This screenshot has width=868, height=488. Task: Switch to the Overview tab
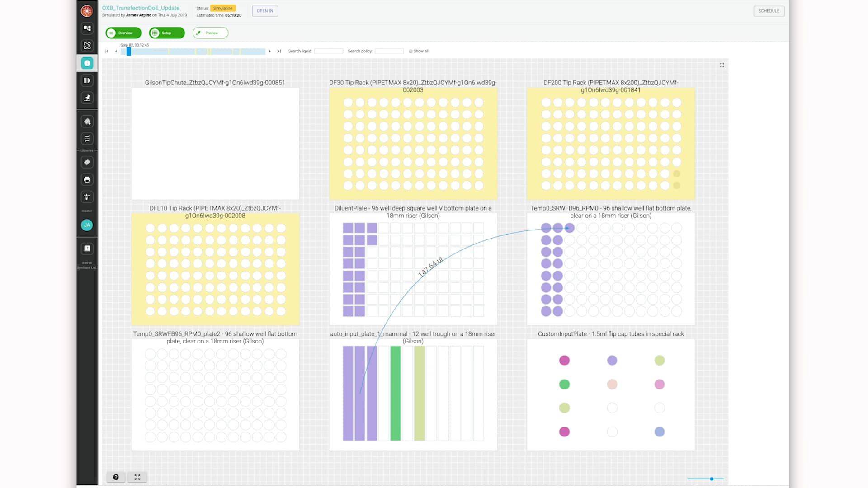click(123, 33)
